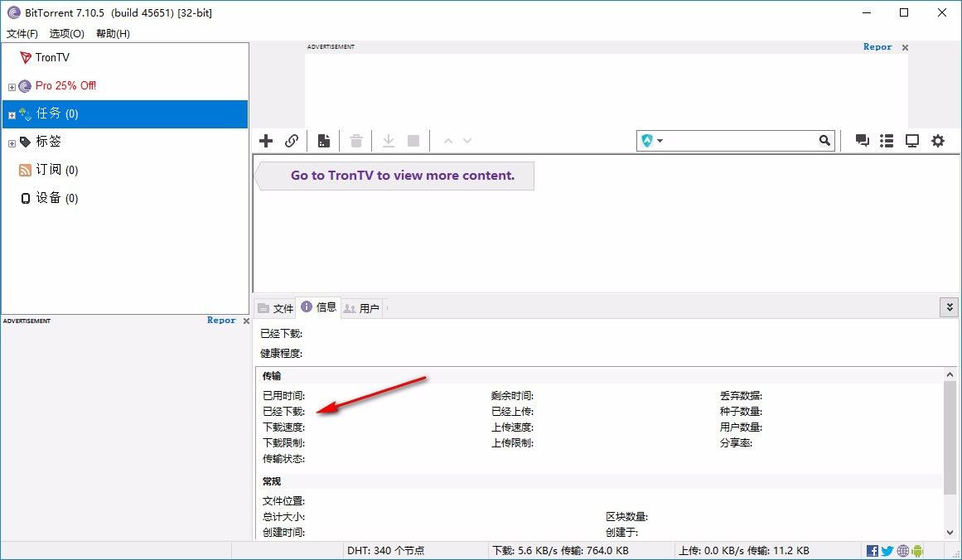Click 上传: 0.0 KB/s status entry
This screenshot has height=560, width=962.
point(743,551)
